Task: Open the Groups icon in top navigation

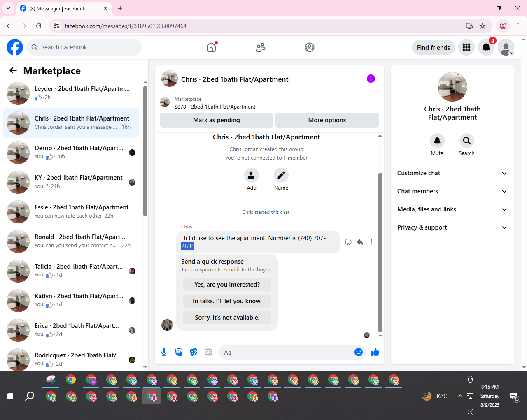Action: coord(310,47)
